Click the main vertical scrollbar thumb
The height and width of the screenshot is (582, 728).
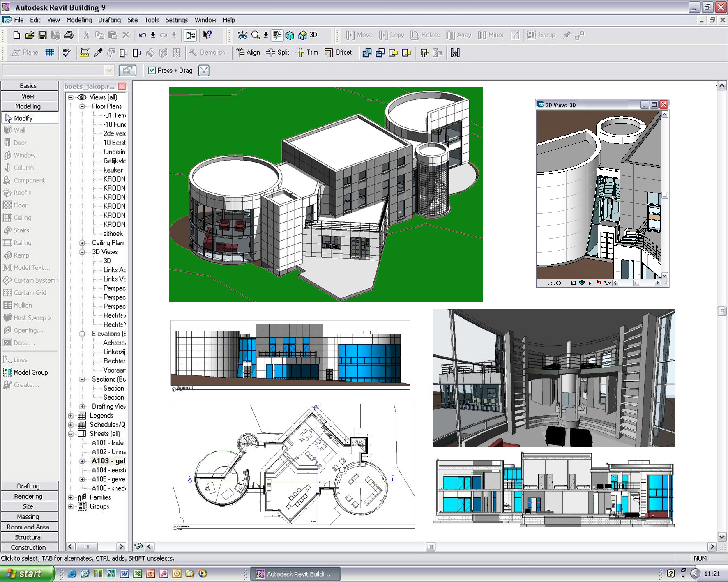pos(722,311)
